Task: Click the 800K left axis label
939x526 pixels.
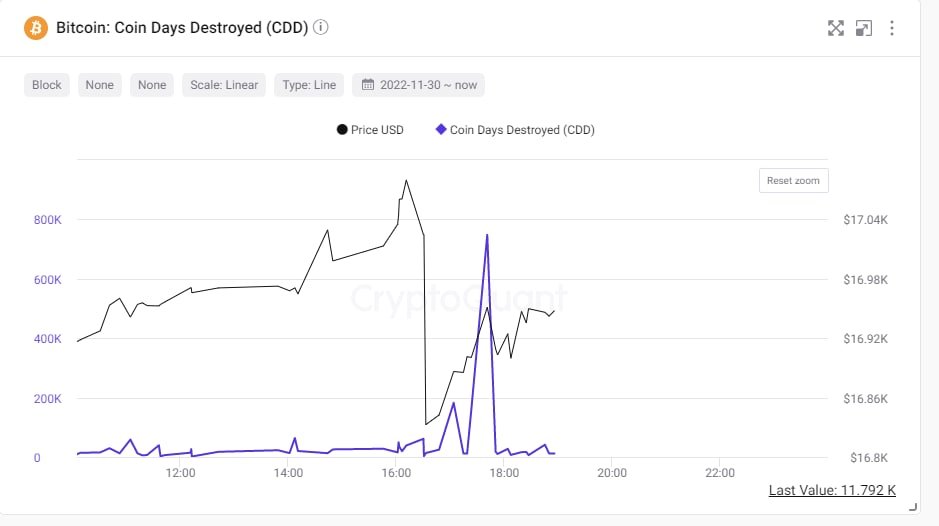Action: tap(47, 220)
